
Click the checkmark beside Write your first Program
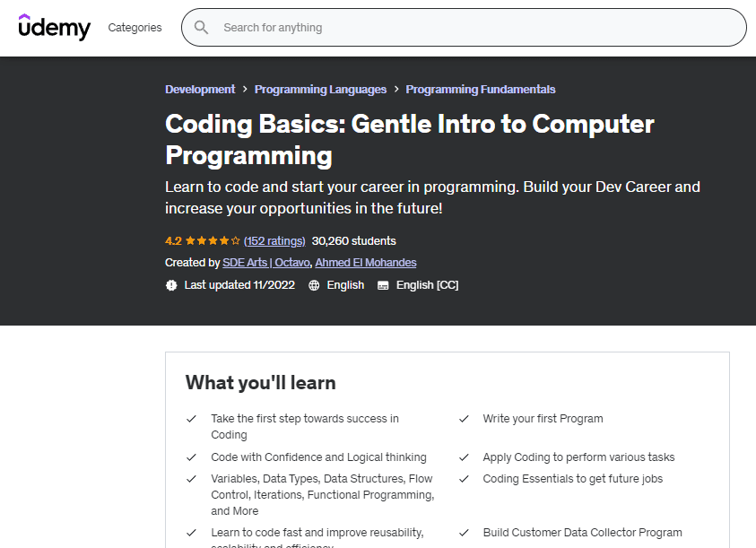click(x=465, y=419)
